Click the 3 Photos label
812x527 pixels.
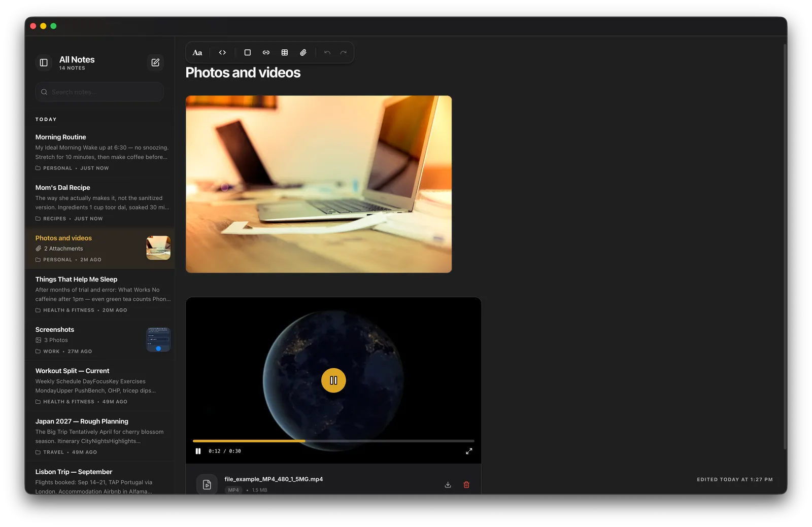coord(56,340)
